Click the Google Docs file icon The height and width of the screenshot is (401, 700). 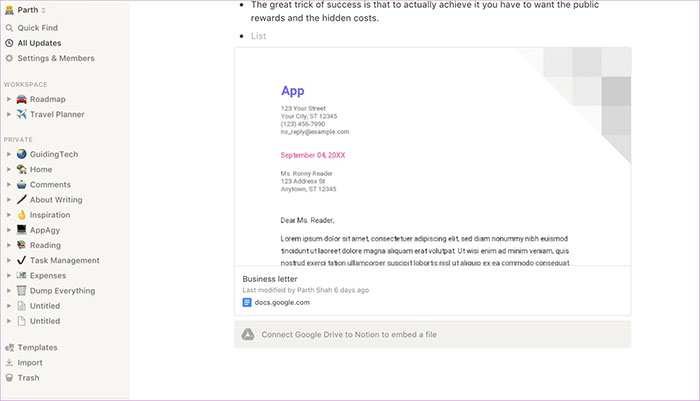tap(247, 302)
